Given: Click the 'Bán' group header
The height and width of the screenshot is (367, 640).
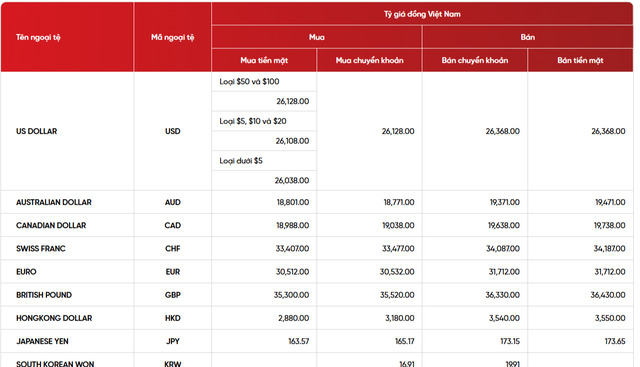Looking at the screenshot, I should point(528,37).
